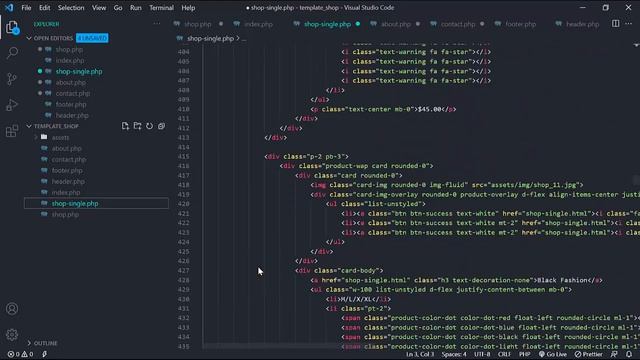Switch to the index.php editor tab

258,24
